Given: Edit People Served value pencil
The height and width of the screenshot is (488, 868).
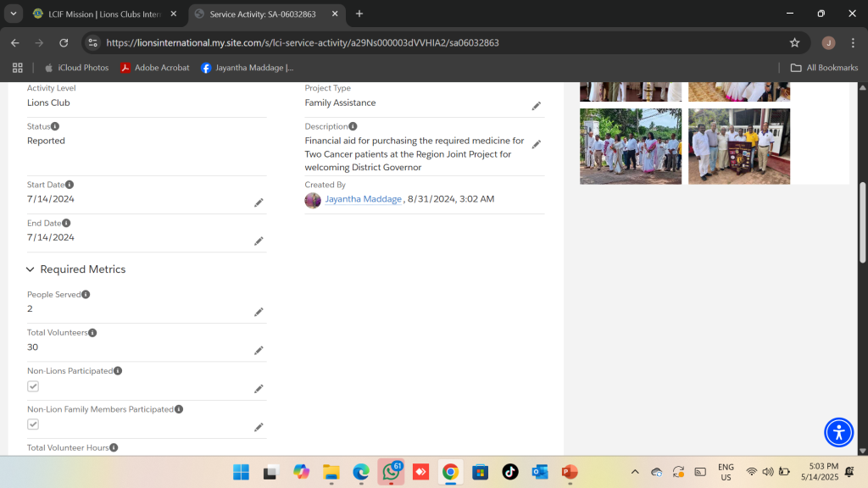Looking at the screenshot, I should (x=259, y=312).
